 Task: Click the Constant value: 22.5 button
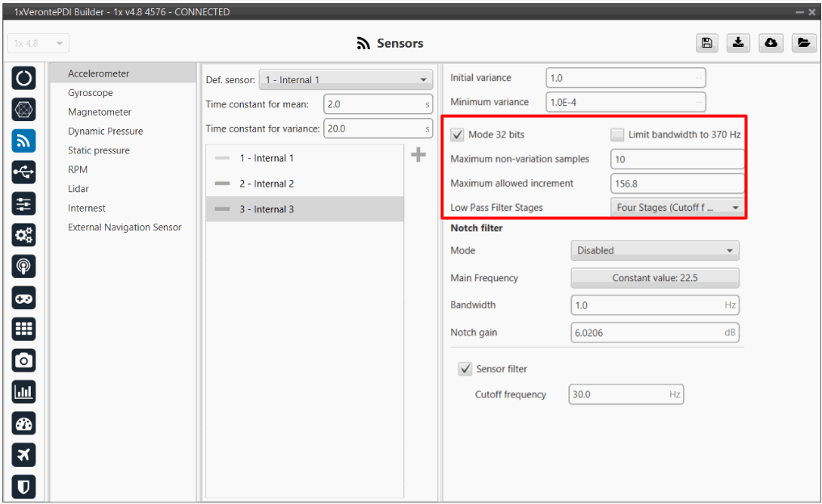[x=655, y=278]
